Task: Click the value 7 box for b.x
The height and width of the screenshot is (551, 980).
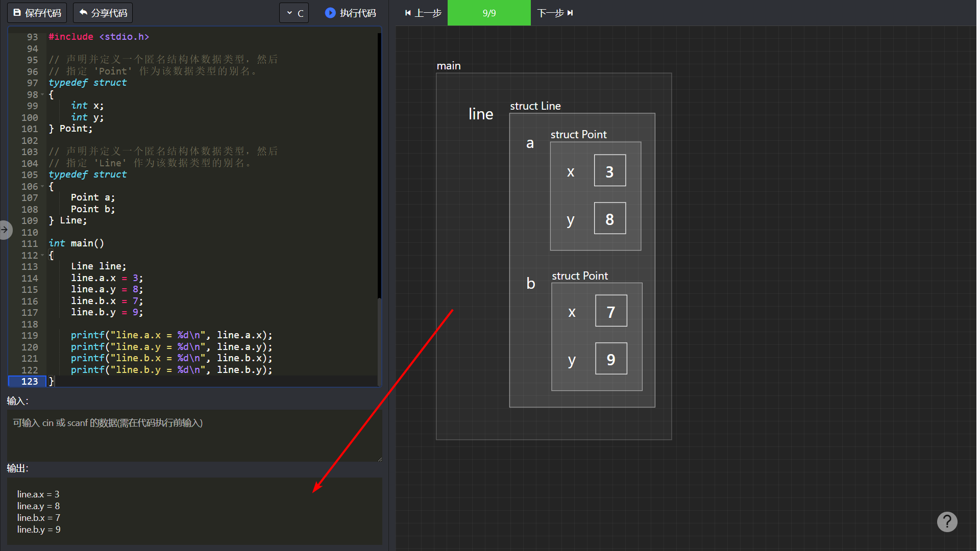Action: (611, 311)
